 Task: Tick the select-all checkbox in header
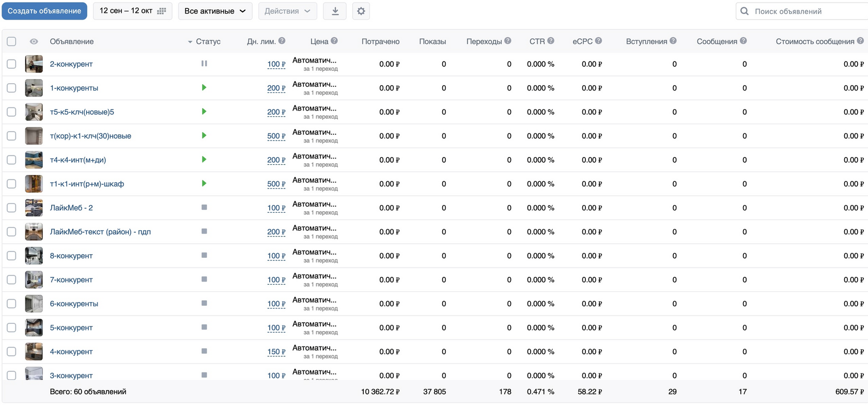pyautogui.click(x=11, y=41)
